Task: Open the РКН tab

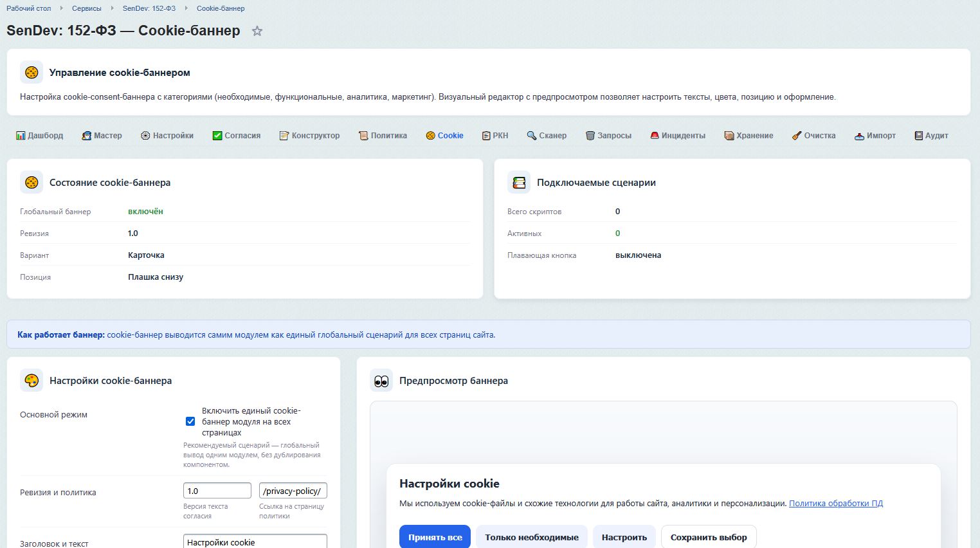Action: (x=495, y=136)
